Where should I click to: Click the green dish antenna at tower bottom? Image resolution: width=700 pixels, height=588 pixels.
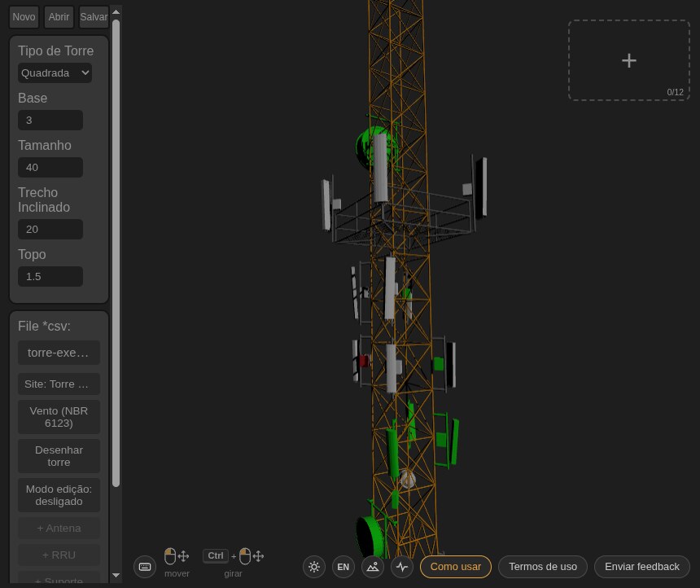[x=370, y=536]
